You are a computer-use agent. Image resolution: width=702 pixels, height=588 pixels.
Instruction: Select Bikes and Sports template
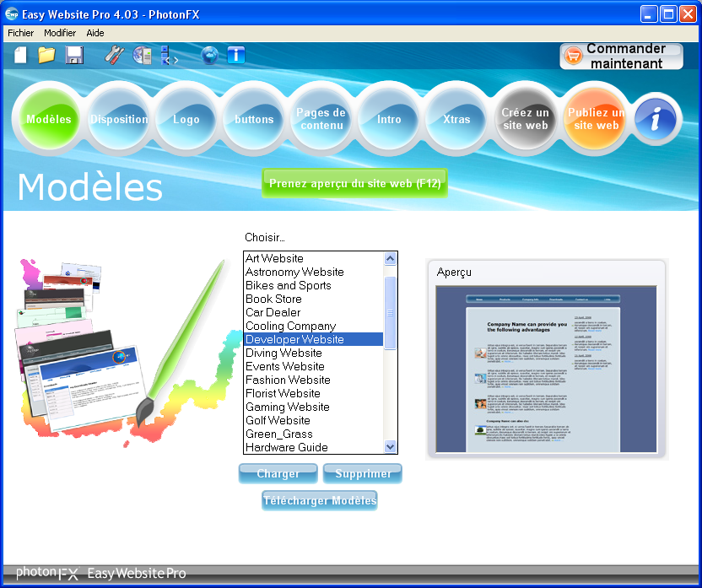(313, 285)
